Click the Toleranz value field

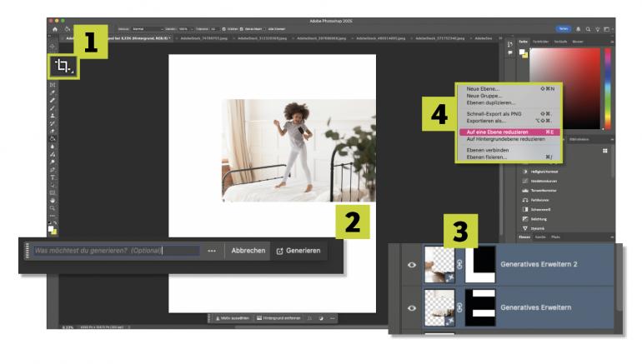tap(213, 29)
